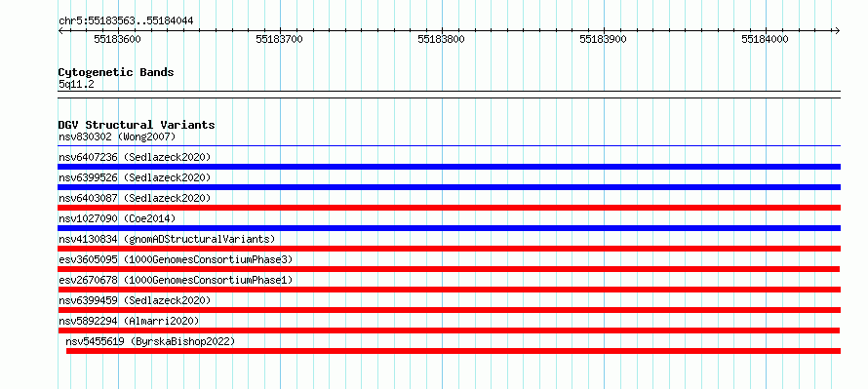Click ruler position 55184000
The width and height of the screenshot is (868, 389).
click(765, 39)
